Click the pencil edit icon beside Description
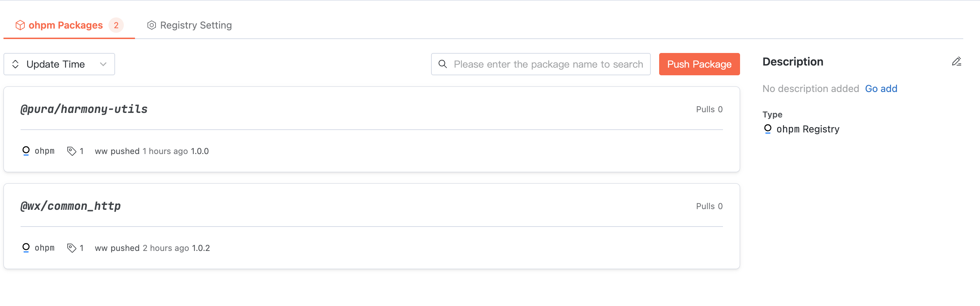This screenshot has height=306, width=980. pos(956,62)
